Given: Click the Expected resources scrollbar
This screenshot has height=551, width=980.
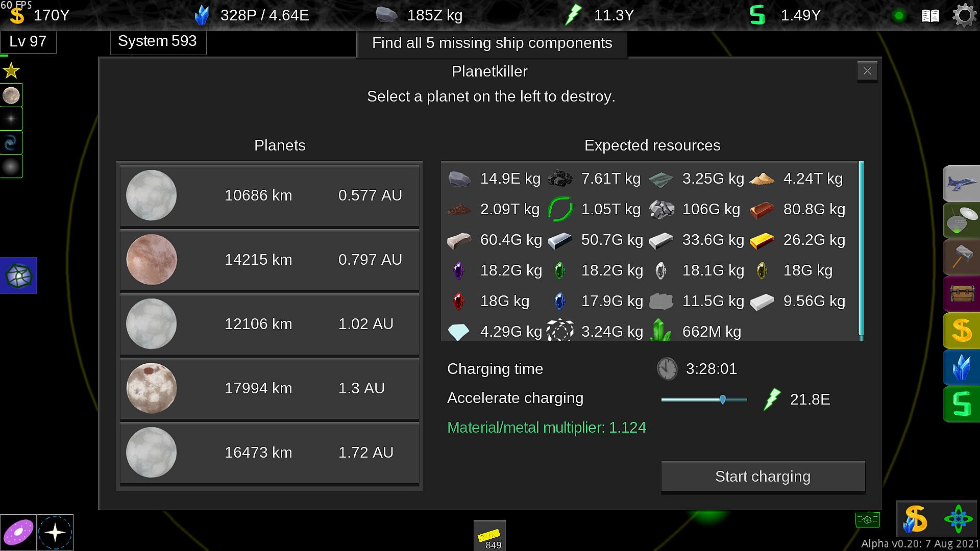Looking at the screenshot, I should (x=861, y=250).
